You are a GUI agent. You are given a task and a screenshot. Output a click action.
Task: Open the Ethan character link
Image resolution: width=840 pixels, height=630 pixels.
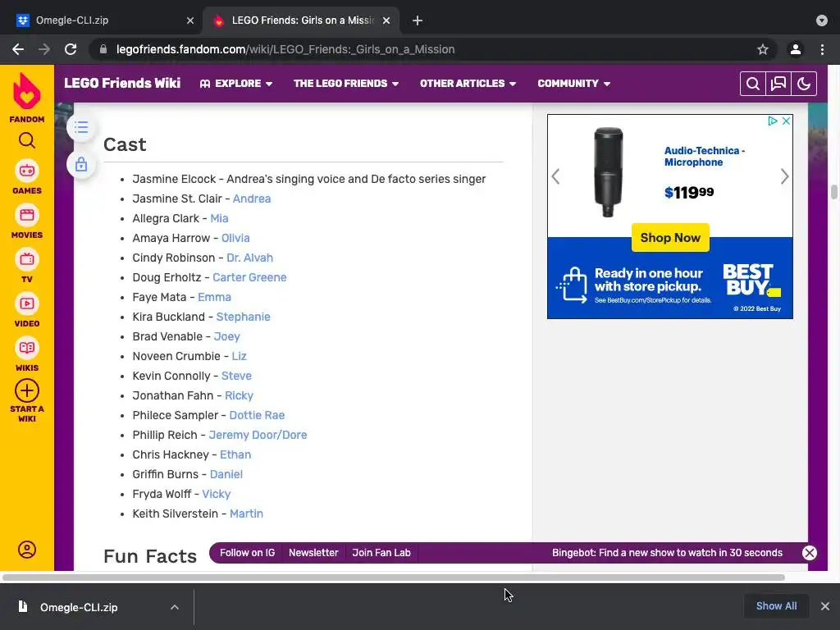[x=235, y=454]
